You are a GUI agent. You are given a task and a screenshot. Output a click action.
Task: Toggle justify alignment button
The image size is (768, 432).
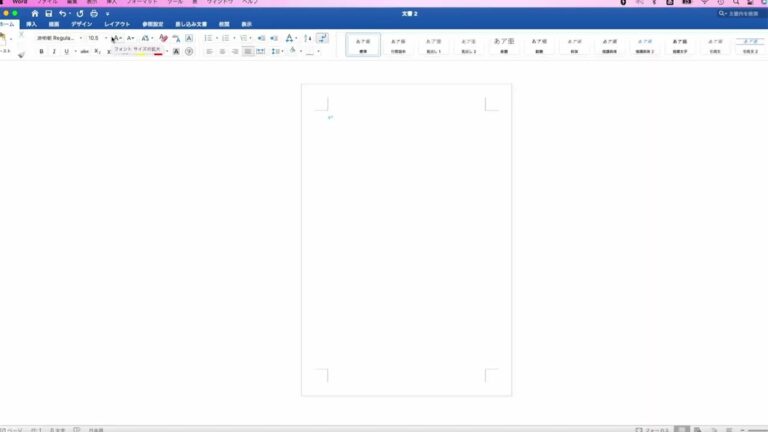pyautogui.click(x=248, y=51)
